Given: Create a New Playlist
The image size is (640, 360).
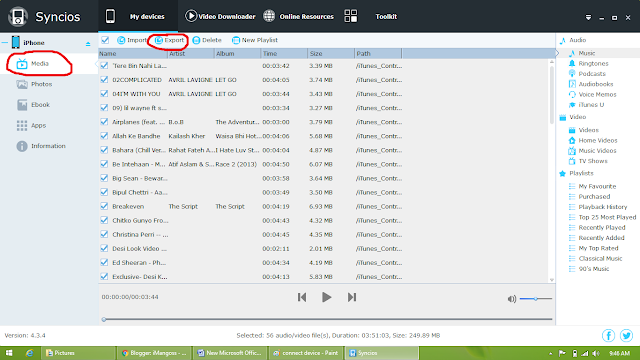Looking at the screenshot, I should pos(255,40).
